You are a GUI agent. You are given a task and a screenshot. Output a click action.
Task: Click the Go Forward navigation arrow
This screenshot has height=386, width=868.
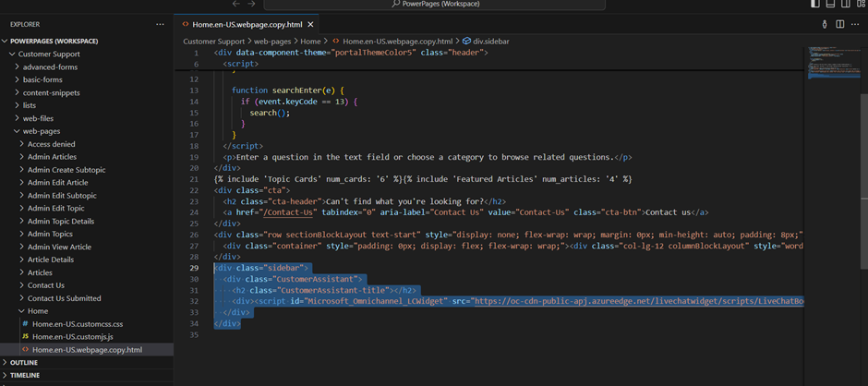pos(252,4)
